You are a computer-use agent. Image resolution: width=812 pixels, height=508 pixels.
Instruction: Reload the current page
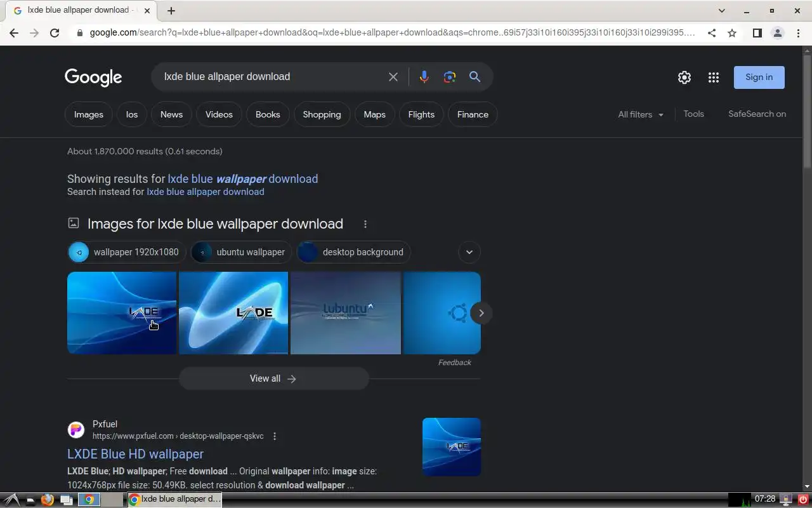(x=55, y=33)
